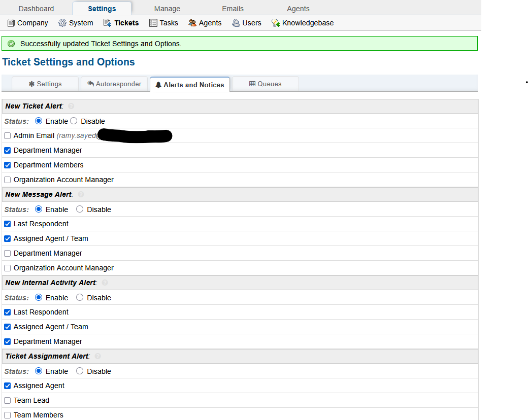Image resolution: width=528 pixels, height=420 pixels.
Task: Select Disable for Ticket Assignment Alert status
Action: (80, 371)
